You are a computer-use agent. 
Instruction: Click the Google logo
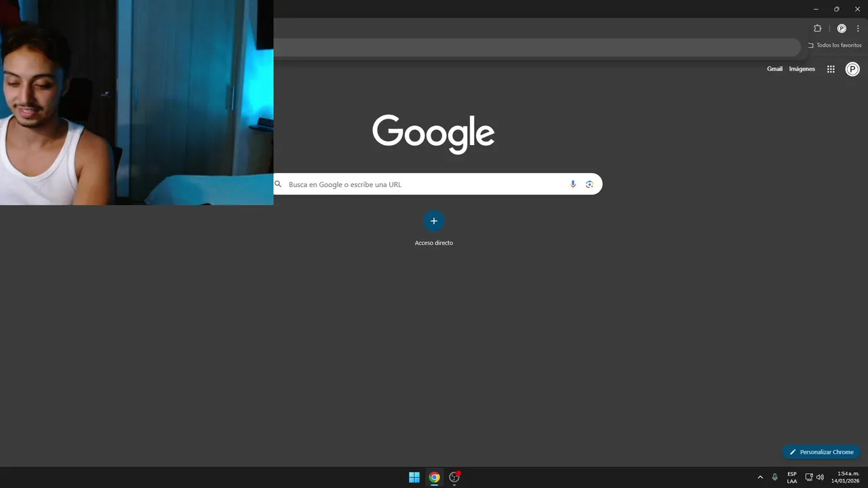[433, 134]
